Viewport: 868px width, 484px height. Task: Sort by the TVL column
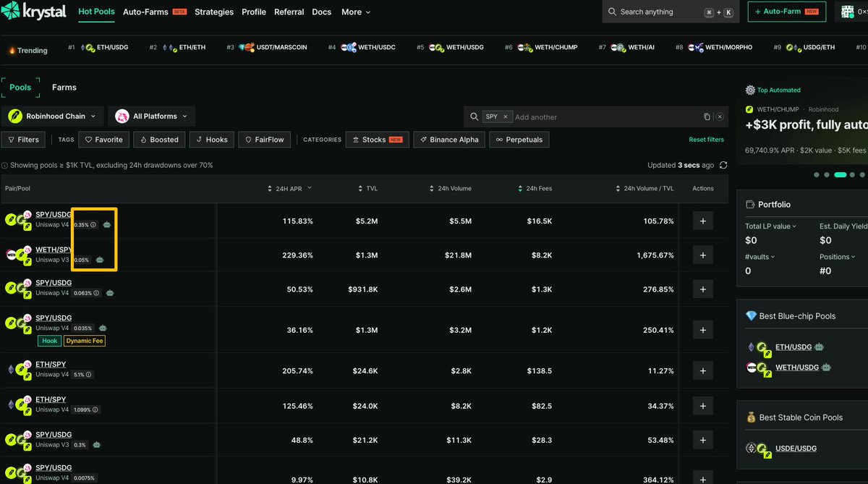tap(367, 188)
